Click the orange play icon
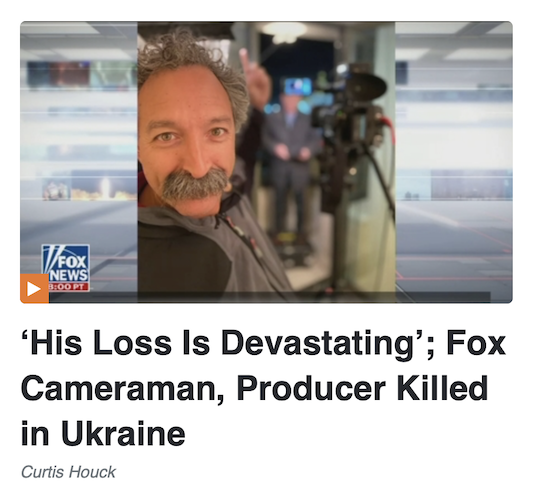Screen dimensions: 535x491 (34, 289)
